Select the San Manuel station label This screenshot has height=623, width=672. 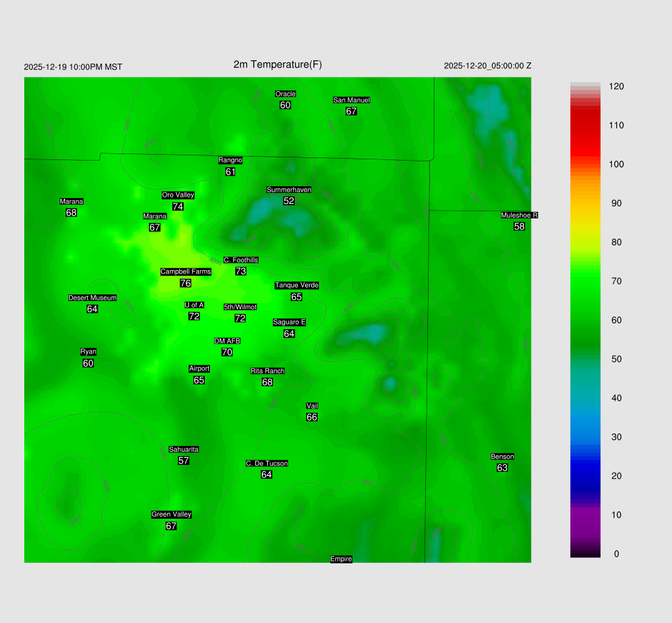coord(351,100)
